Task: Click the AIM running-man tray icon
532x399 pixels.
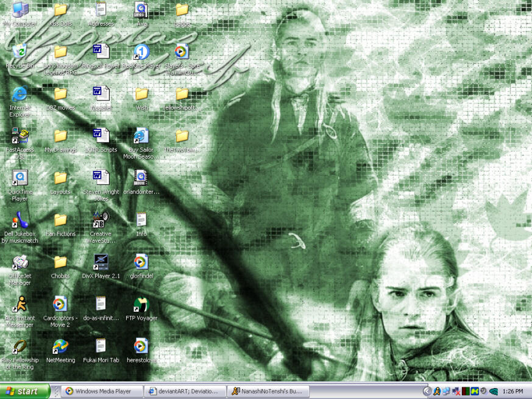Action: (x=437, y=391)
